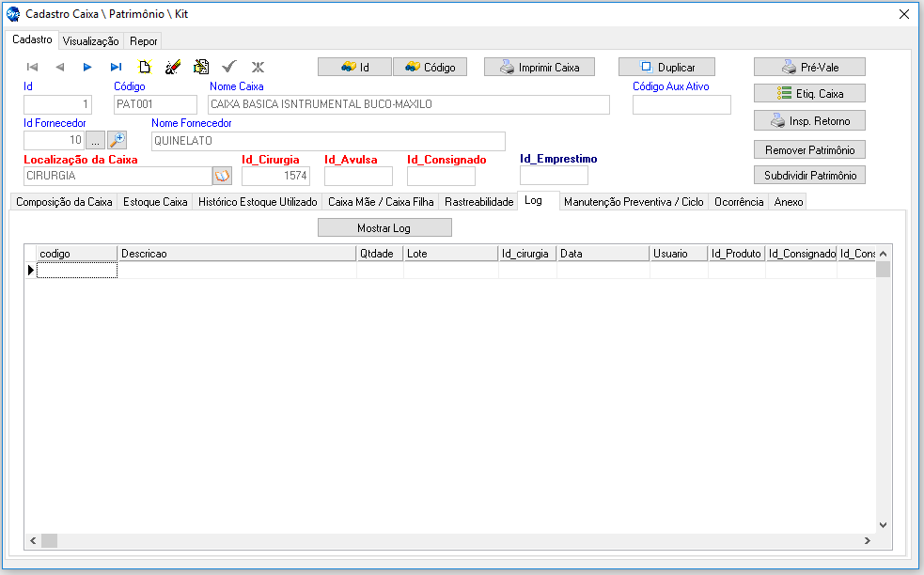Click the delete record eraser icon

pyautogui.click(x=173, y=67)
